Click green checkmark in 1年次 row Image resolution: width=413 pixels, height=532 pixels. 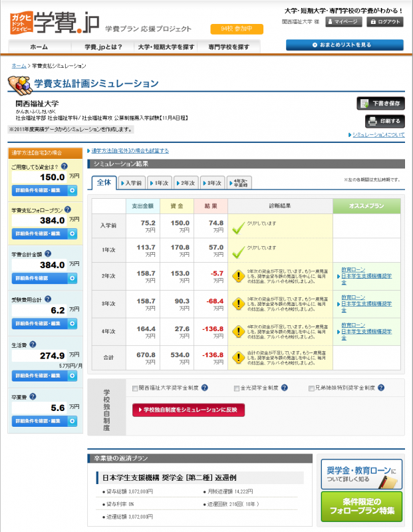239,253
